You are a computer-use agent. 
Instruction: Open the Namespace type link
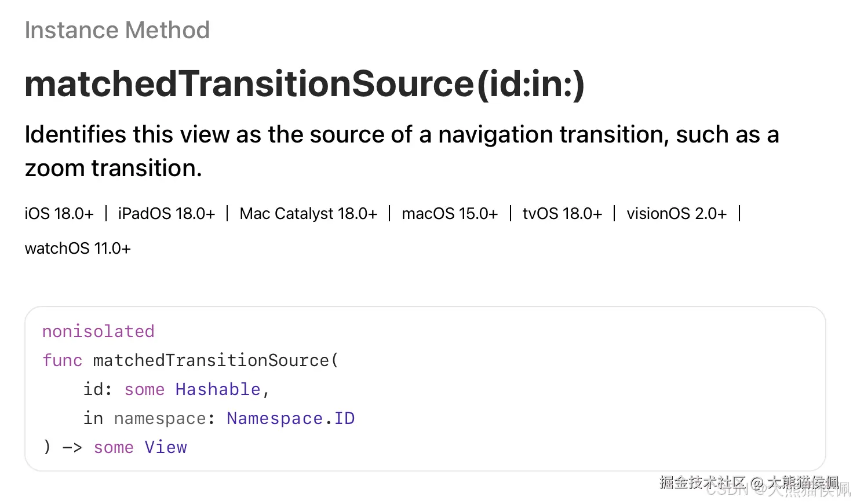pyautogui.click(x=274, y=418)
